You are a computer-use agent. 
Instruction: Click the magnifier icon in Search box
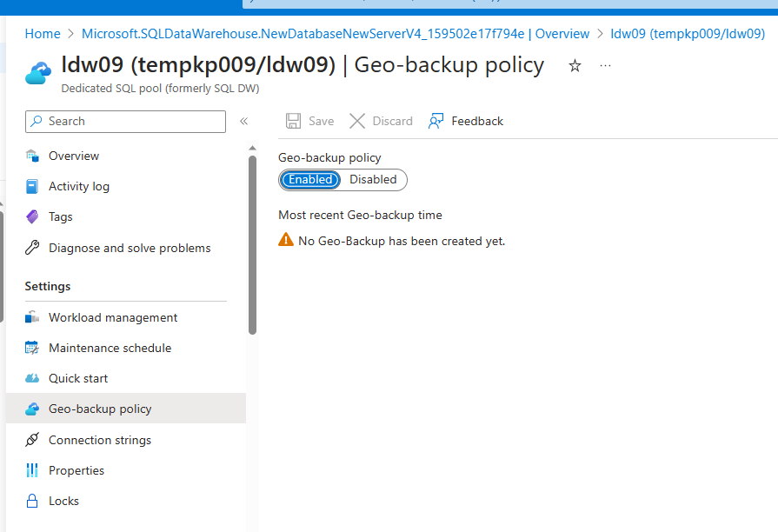coord(37,121)
